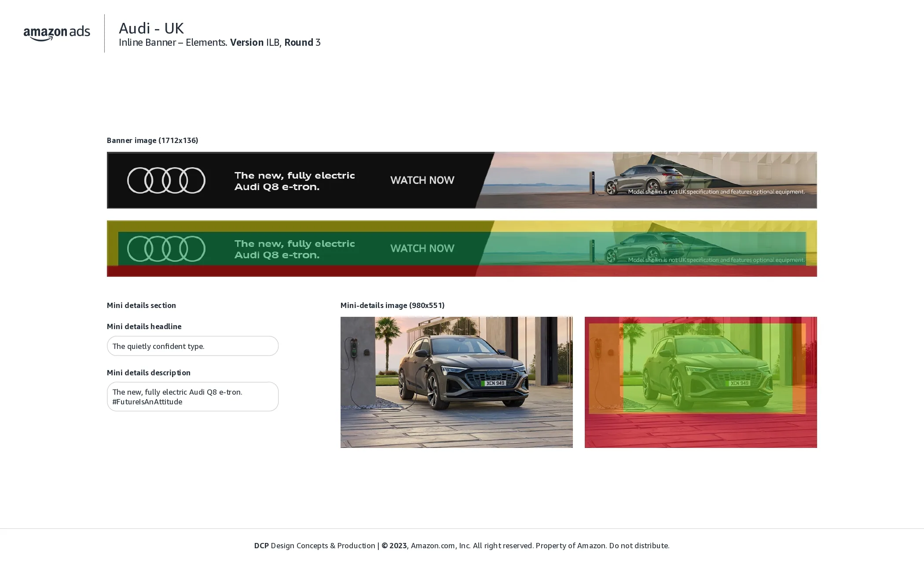
Task: Click 'Inline Banner – Elements' subtitle text
Action: coord(173,42)
